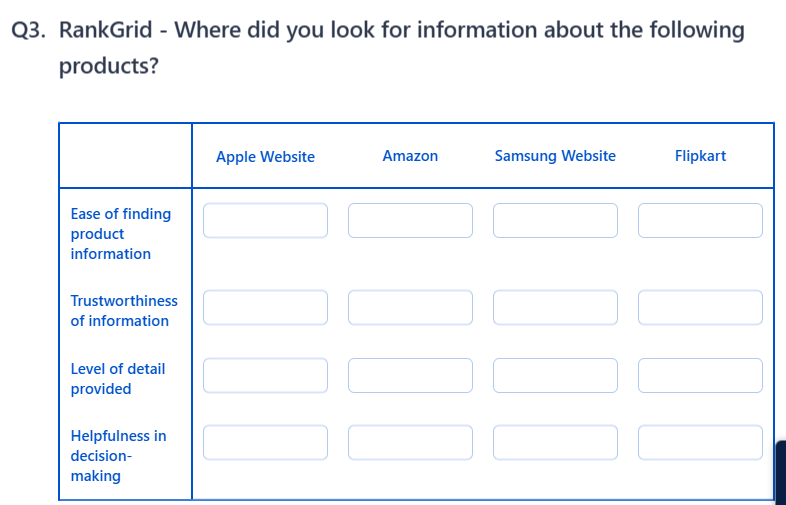786x505 pixels.
Task: Focus Samsung Website input for Trustworthiness
Action: pyautogui.click(x=555, y=308)
